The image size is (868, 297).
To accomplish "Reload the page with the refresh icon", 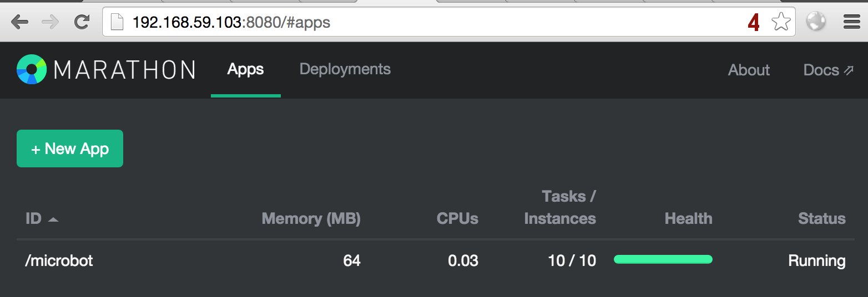I will coord(82,22).
